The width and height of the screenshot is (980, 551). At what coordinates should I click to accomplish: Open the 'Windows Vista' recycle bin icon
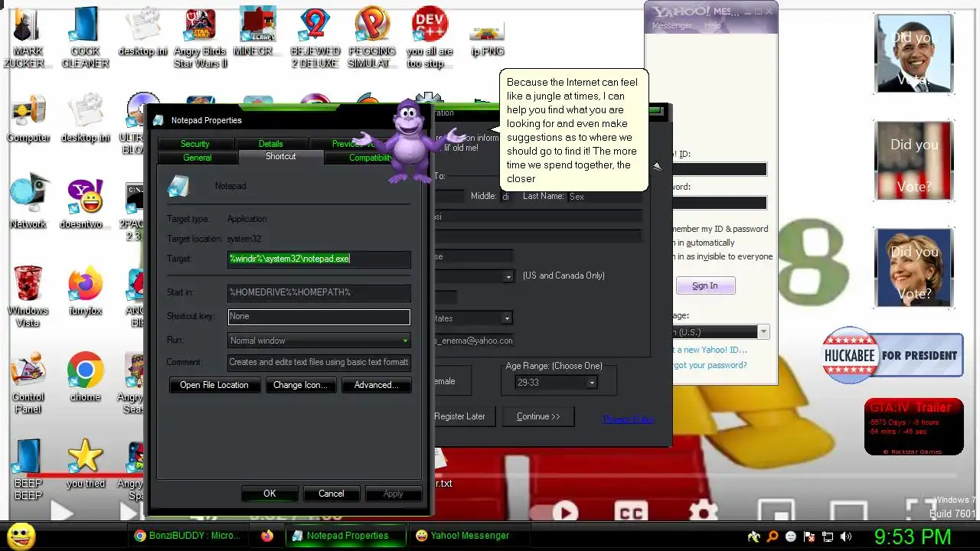click(x=28, y=295)
